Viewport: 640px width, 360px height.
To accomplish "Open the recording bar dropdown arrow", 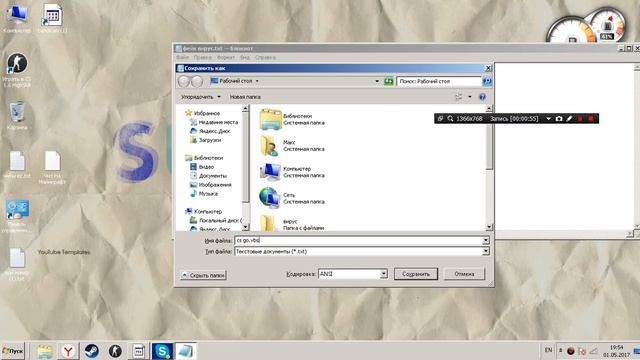I will point(549,119).
